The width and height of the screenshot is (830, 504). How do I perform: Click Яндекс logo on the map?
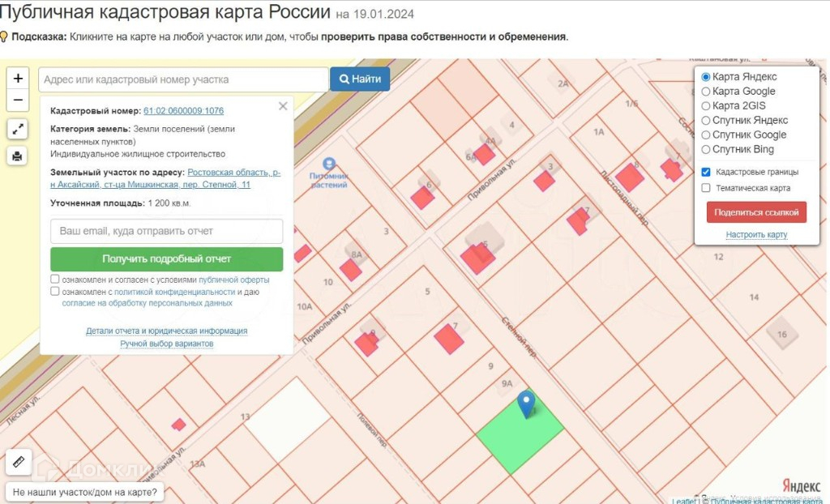click(x=801, y=485)
